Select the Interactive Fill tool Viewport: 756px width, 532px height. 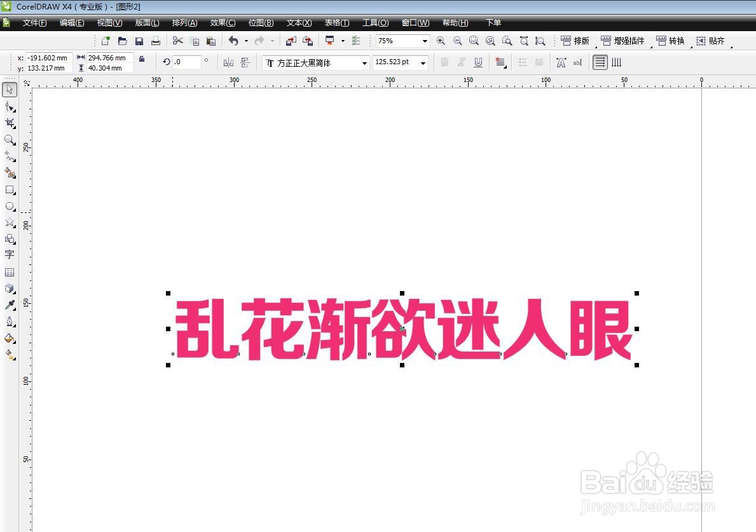[x=10, y=355]
